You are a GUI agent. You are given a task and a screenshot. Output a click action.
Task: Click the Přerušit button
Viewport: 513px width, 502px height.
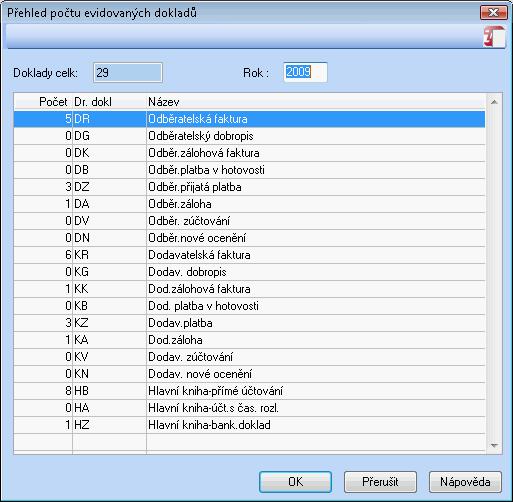tap(380, 482)
